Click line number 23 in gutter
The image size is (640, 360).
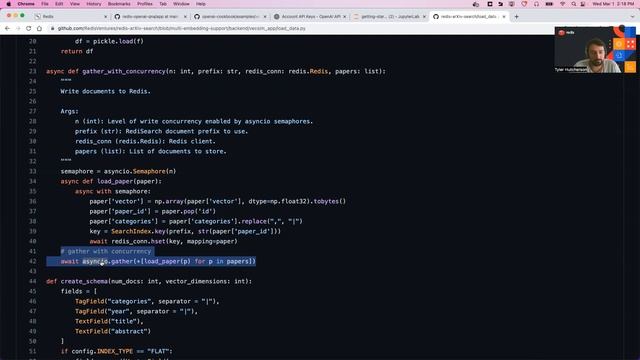tap(33, 71)
